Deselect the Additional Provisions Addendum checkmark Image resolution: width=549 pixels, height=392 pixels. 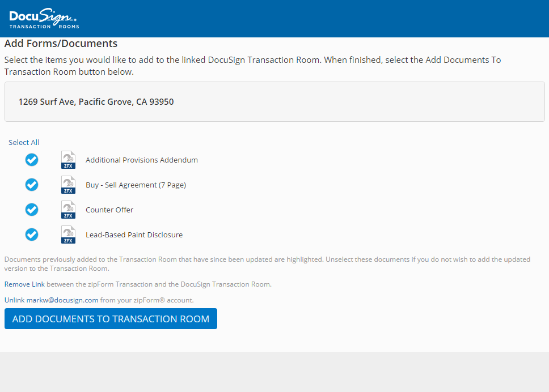32,160
